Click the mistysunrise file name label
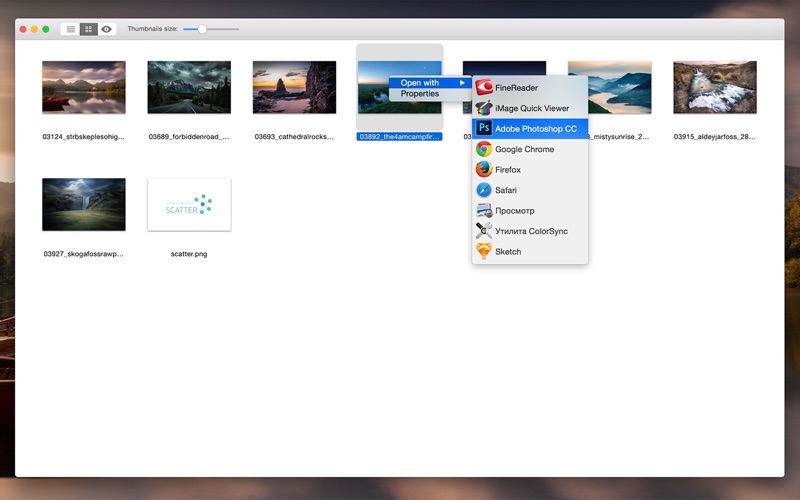This screenshot has width=800, height=500. [x=619, y=137]
